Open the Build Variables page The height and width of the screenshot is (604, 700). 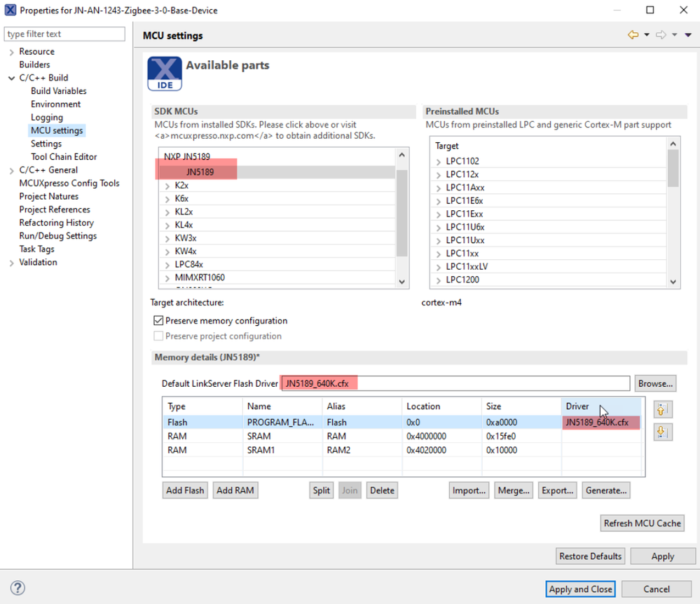tap(58, 91)
